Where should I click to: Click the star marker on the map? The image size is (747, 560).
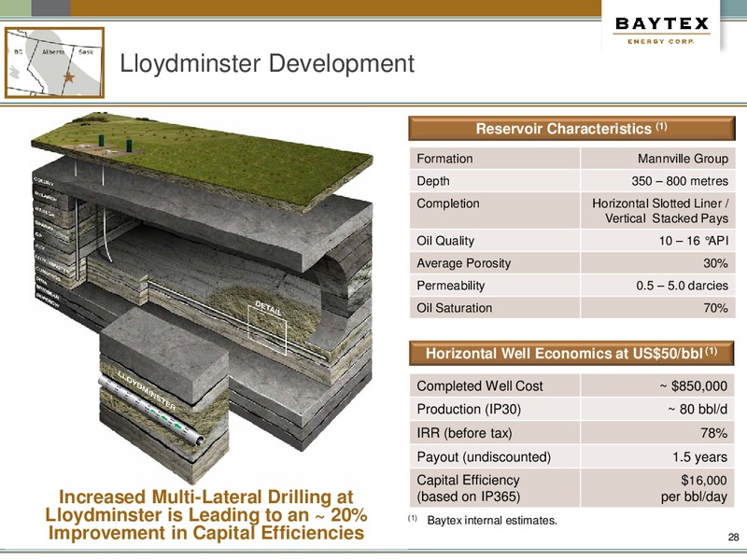tap(69, 77)
